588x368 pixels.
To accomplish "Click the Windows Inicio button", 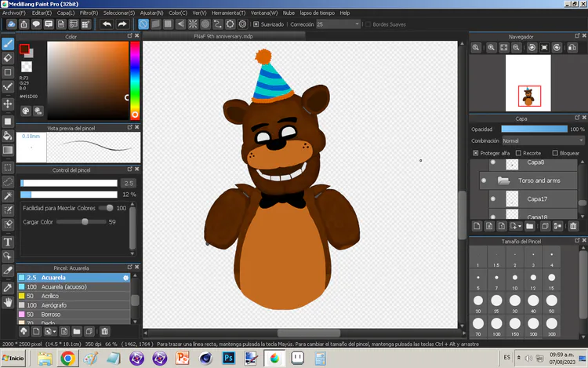I will tap(13, 359).
